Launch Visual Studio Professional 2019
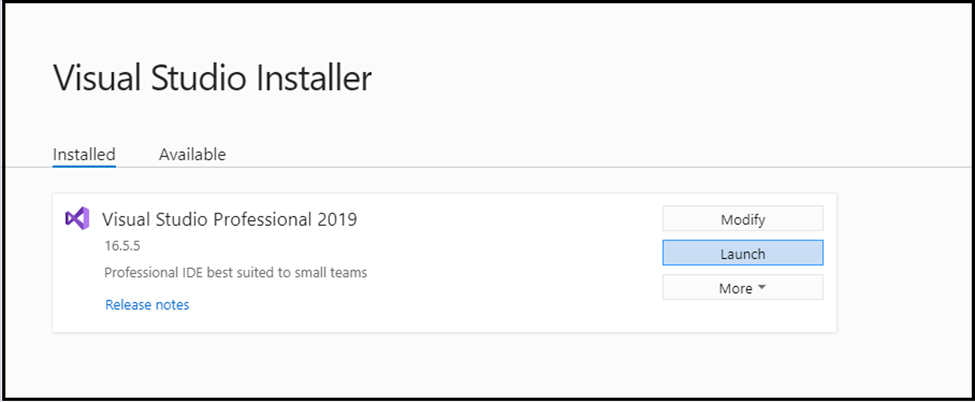975x402 pixels. pyautogui.click(x=742, y=253)
